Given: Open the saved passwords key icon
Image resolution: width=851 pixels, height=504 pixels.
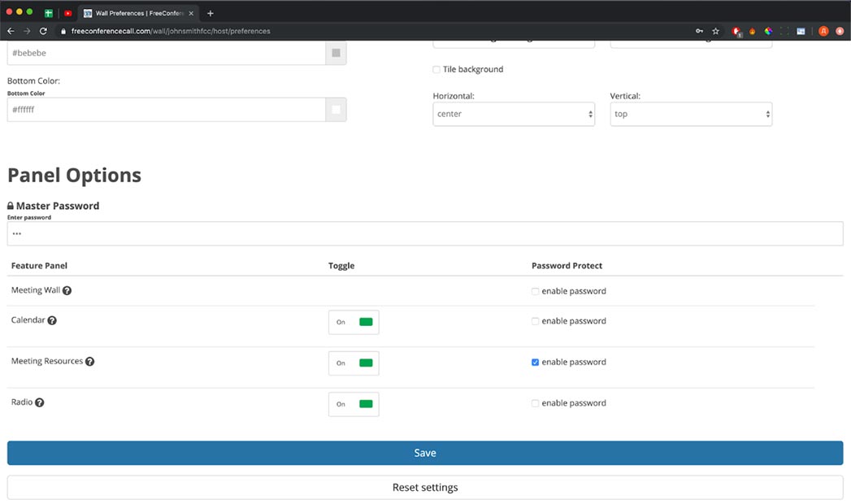Looking at the screenshot, I should tap(699, 31).
